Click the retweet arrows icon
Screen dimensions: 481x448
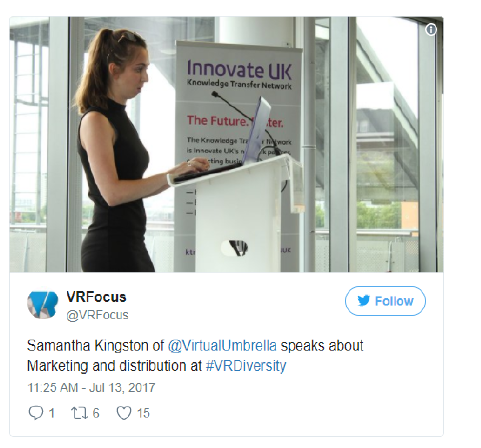click(79, 413)
